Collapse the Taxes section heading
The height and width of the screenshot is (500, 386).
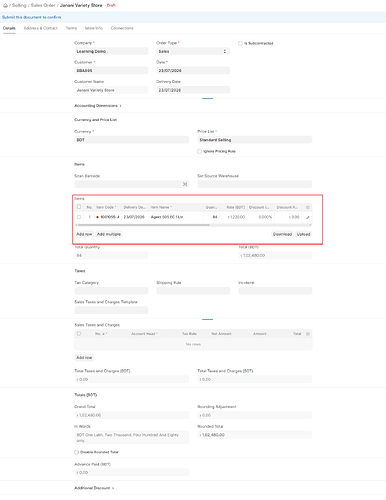80,271
